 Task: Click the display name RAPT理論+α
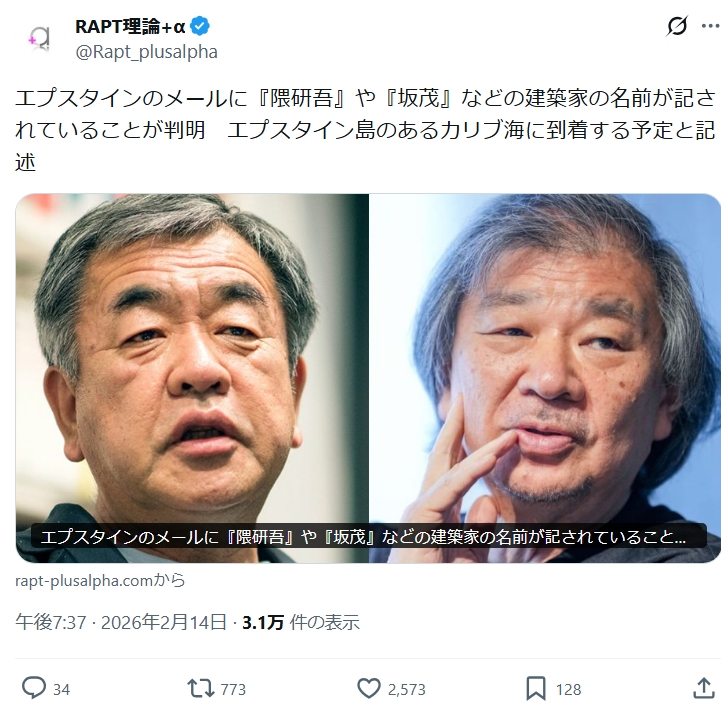pos(130,26)
